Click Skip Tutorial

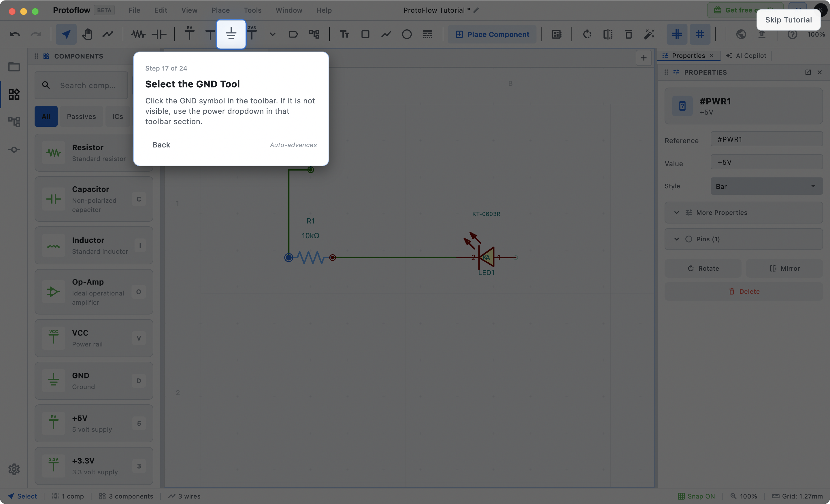pos(788,20)
